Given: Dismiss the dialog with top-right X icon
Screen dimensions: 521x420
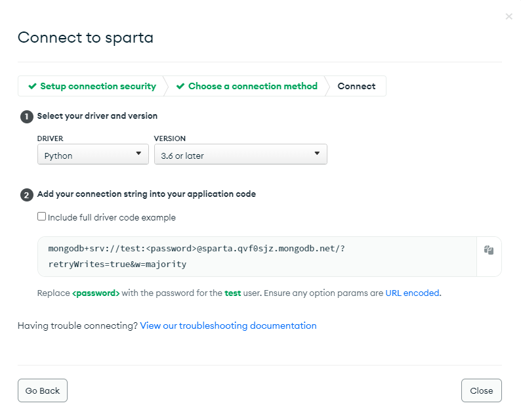Looking at the screenshot, I should point(509,16).
